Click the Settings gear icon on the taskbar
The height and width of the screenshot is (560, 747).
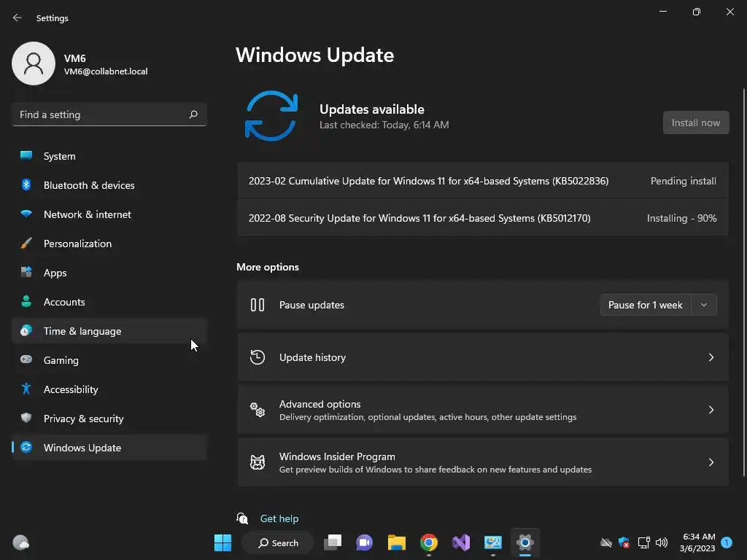[x=525, y=542]
